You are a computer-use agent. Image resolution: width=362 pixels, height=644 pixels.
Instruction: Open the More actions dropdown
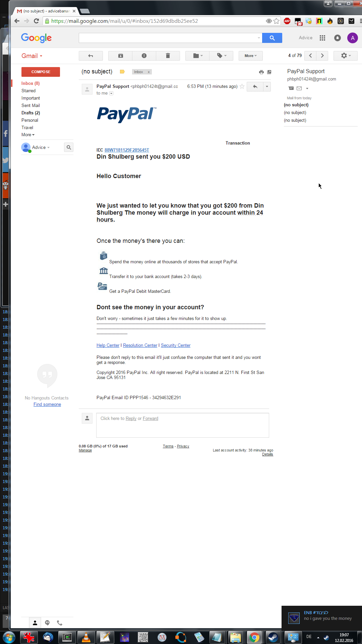click(250, 56)
